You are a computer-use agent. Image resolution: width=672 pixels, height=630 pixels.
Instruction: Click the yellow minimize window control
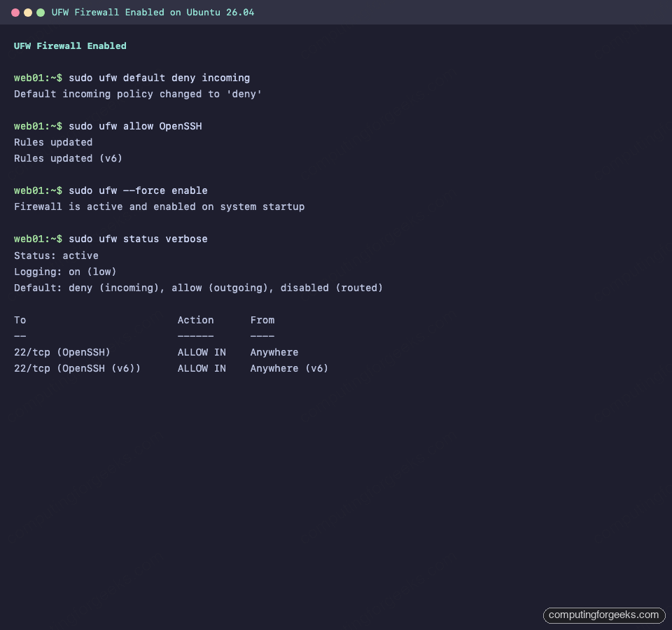29,12
